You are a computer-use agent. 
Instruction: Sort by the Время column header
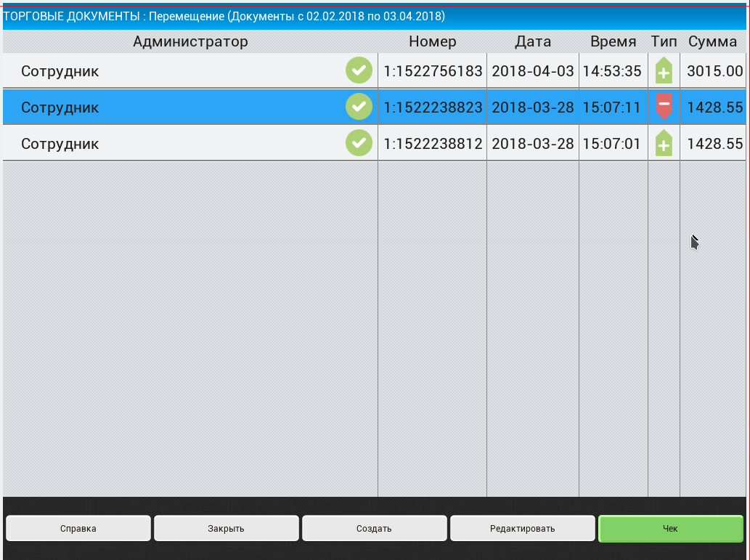point(614,41)
